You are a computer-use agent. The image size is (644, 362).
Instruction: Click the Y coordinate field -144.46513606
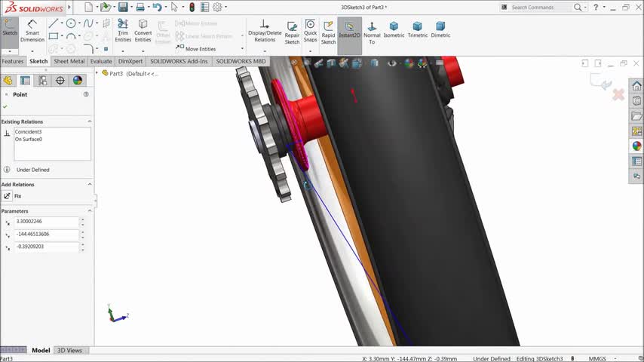(47, 235)
